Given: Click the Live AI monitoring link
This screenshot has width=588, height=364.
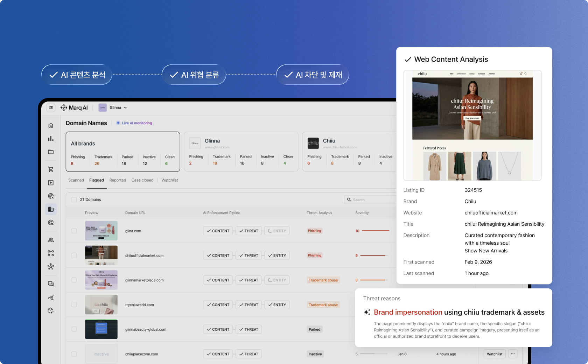Looking at the screenshot, I should pyautogui.click(x=137, y=123).
